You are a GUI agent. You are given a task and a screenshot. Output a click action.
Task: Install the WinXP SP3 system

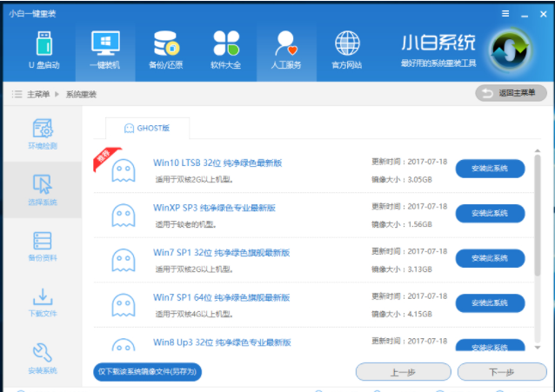490,213
